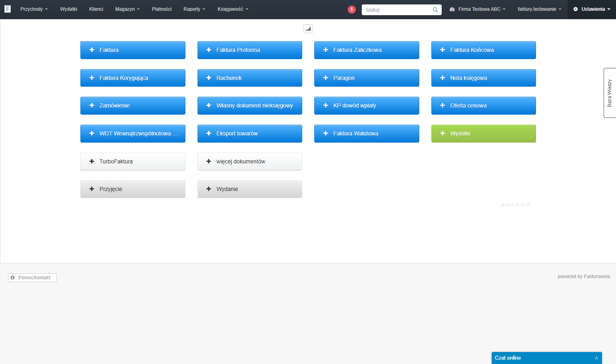Viewport: 616px width, 364px height.
Task: Open TurboFaktura
Action: tap(133, 161)
